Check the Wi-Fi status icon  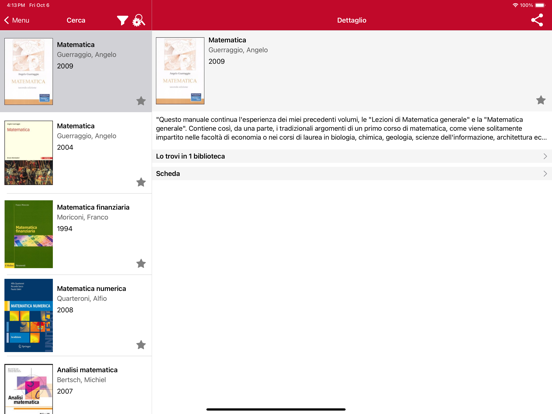click(x=515, y=5)
